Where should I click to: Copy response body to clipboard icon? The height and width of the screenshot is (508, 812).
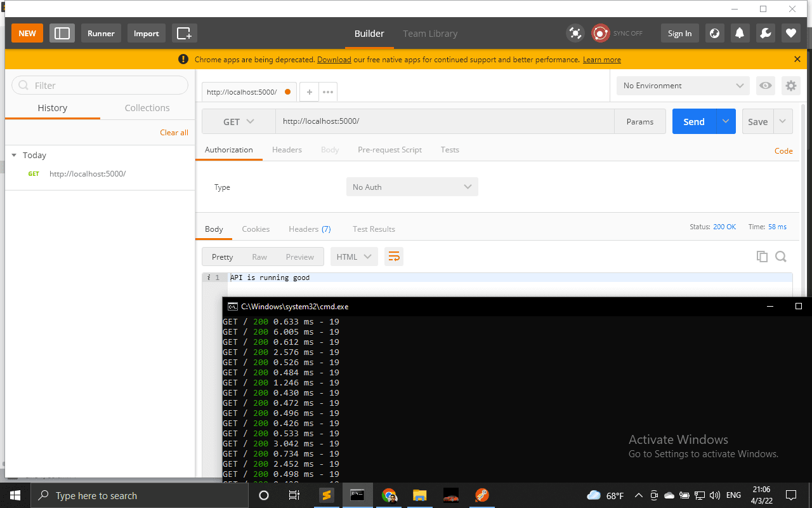762,257
